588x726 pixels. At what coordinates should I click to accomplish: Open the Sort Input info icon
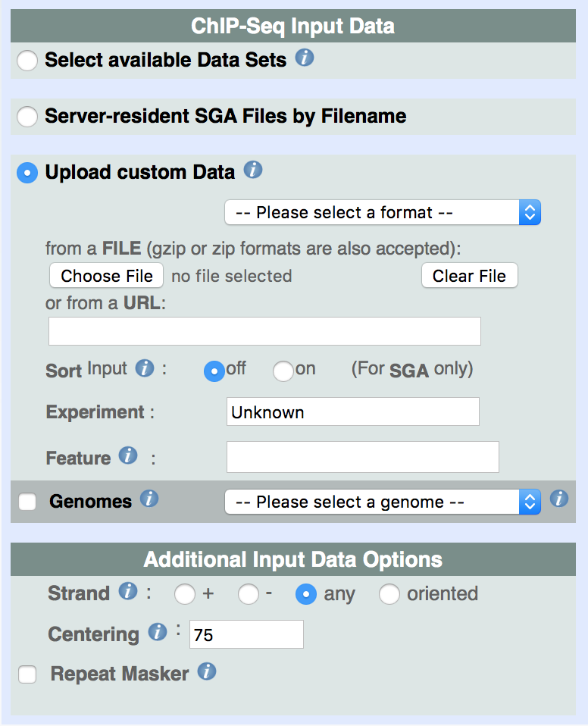pos(144,368)
